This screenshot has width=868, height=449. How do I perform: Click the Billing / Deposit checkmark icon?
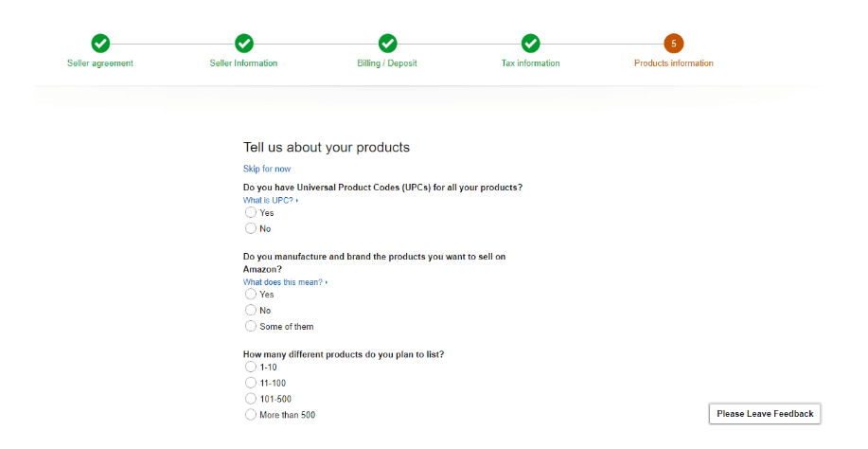[x=387, y=44]
